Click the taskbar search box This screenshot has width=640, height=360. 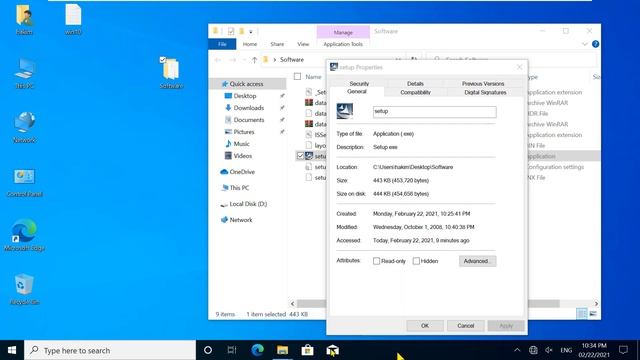[x=110, y=350]
